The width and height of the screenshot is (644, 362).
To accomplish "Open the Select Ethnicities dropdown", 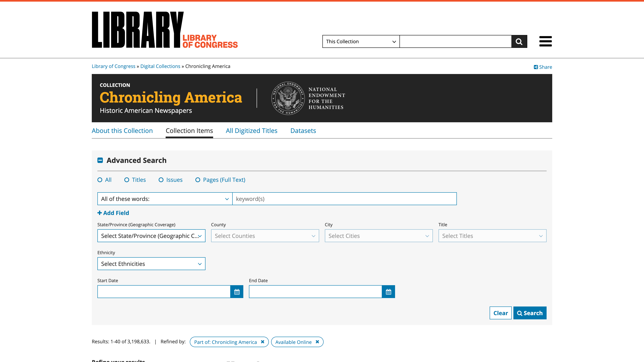I will pos(151,264).
